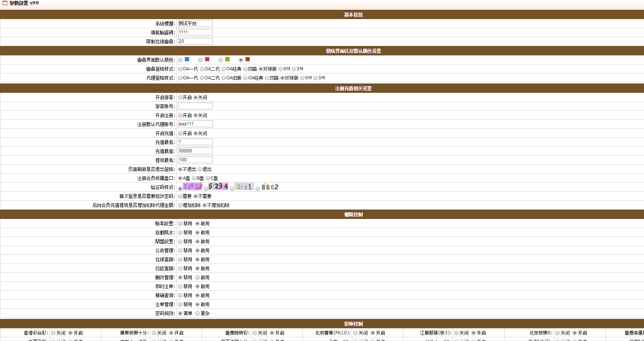
Task: Click the 系統標題 input field
Action: [195, 23]
